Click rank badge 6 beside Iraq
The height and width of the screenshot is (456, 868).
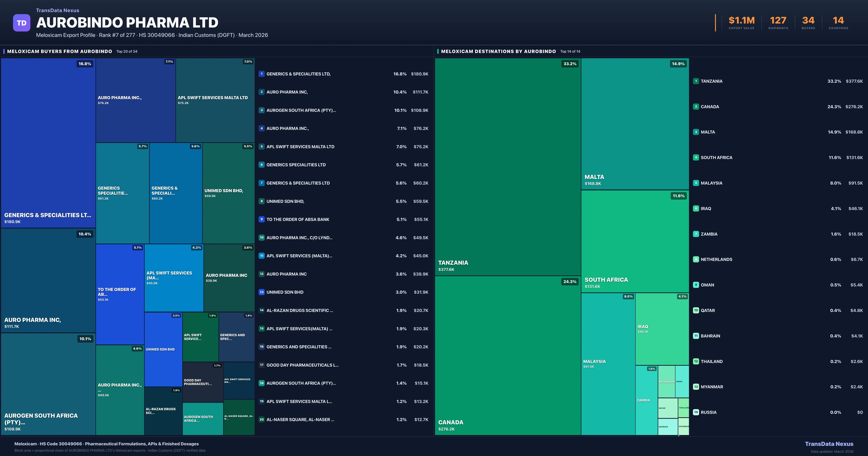696,208
